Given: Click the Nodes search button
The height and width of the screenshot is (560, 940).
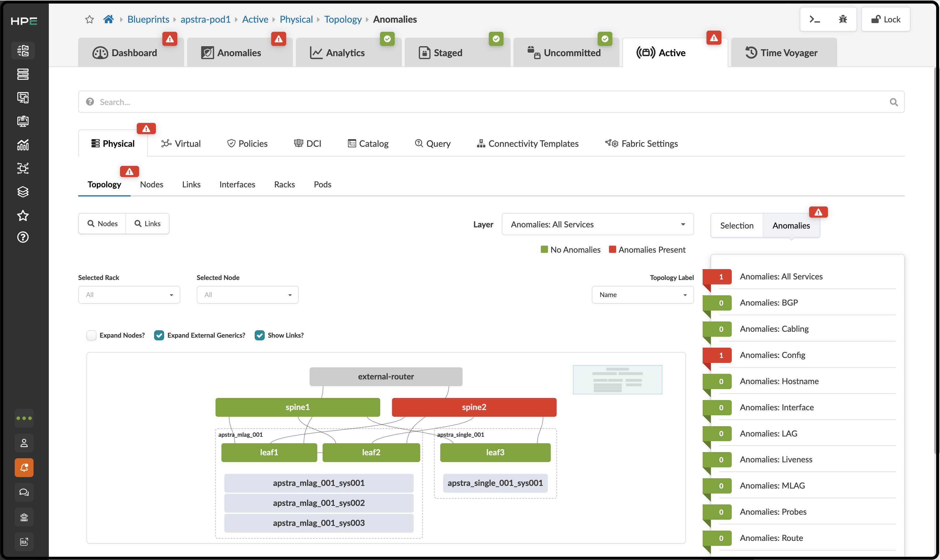Looking at the screenshot, I should [102, 224].
